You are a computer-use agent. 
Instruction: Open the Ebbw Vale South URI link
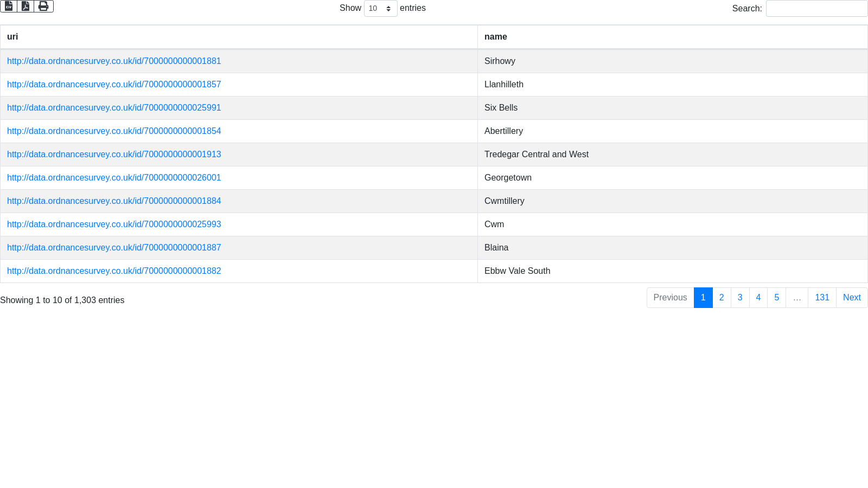[x=114, y=271]
